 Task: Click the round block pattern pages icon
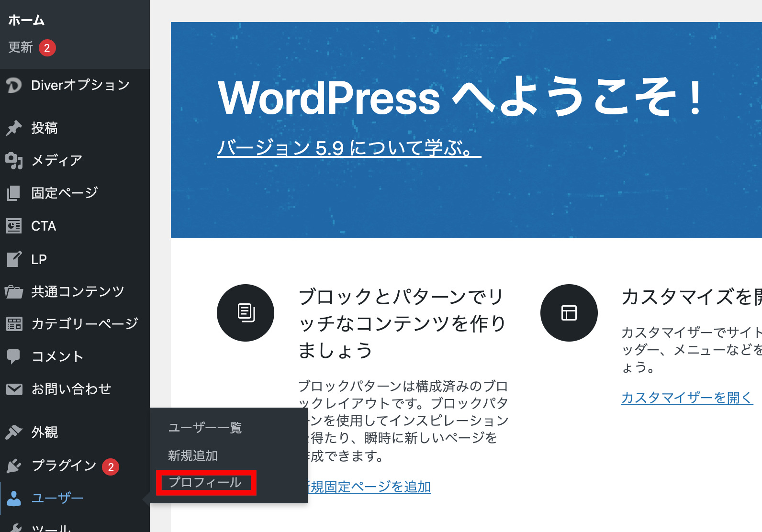click(x=246, y=313)
